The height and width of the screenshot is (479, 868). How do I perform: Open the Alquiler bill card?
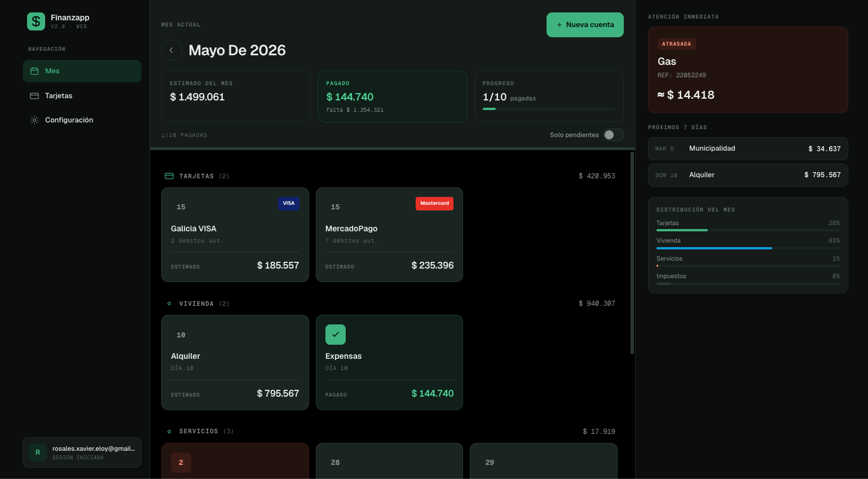pyautogui.click(x=235, y=363)
